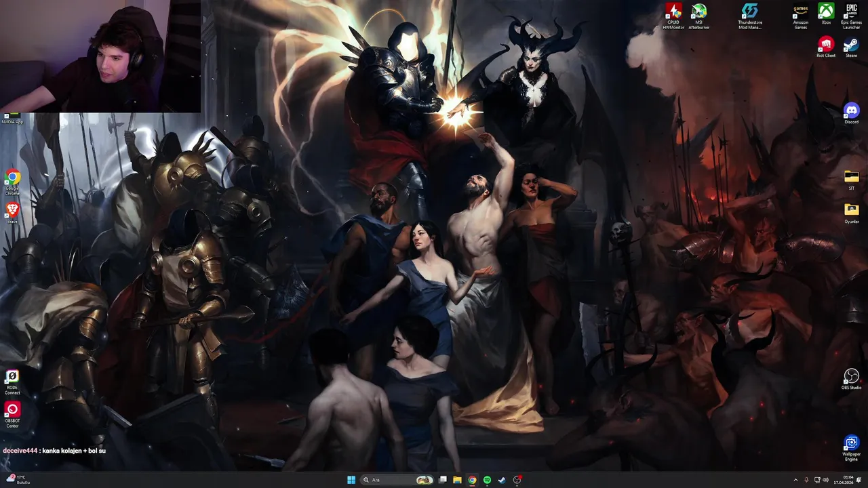Launch Thunderstore Mod Manager shortcut
The height and width of the screenshot is (488, 868).
tap(750, 16)
